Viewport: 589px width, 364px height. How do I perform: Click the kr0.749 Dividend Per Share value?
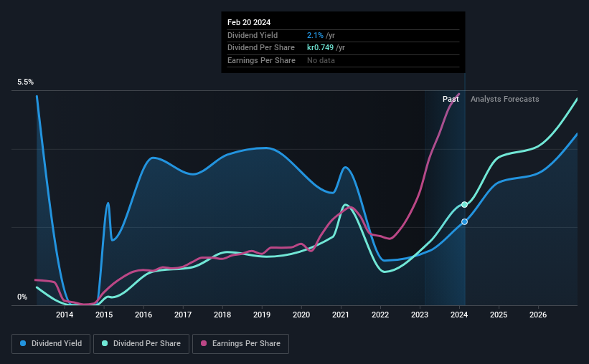321,48
